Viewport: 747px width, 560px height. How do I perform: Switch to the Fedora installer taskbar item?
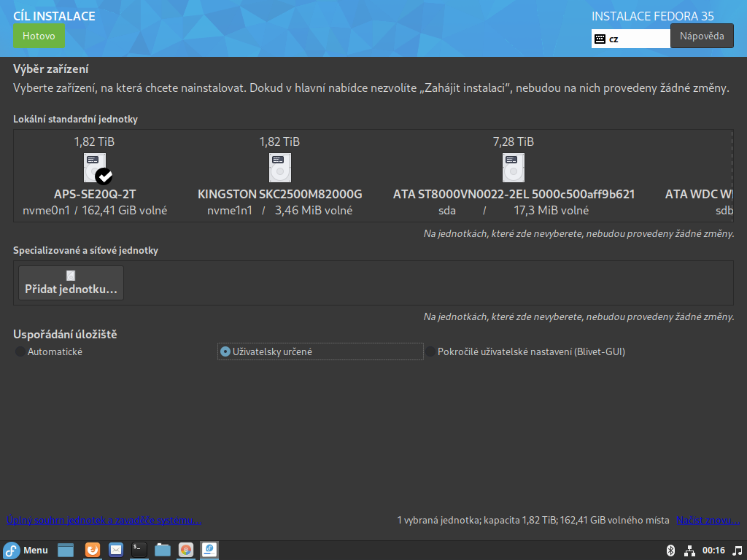click(x=209, y=551)
